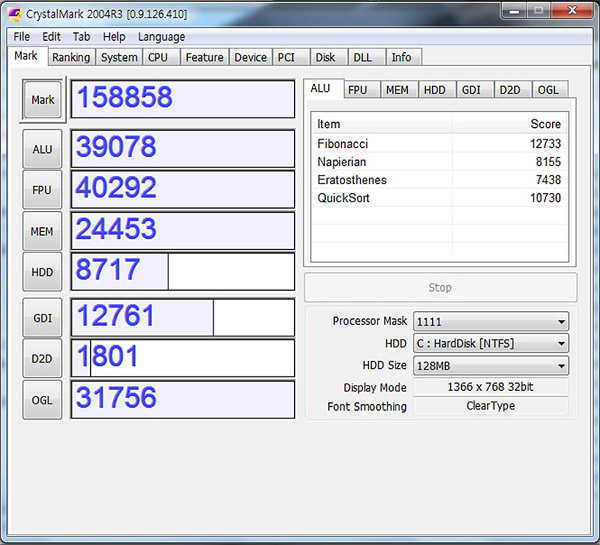
Task: Run the GDI benchmark button
Action: click(42, 318)
